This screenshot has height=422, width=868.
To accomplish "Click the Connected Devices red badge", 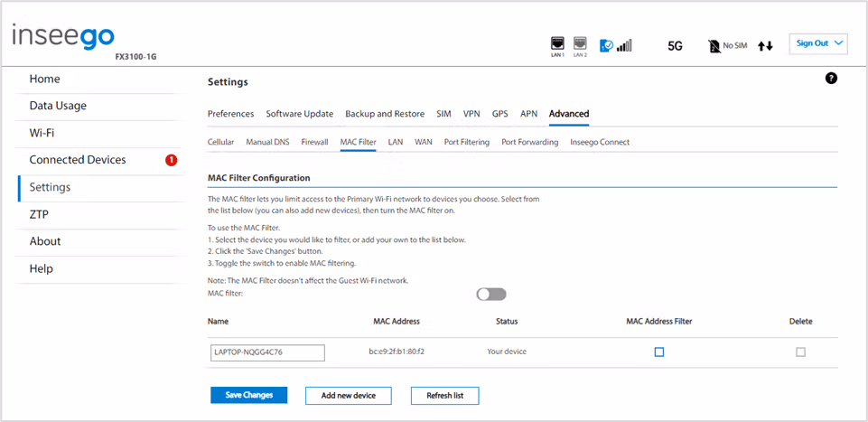I will 171,160.
